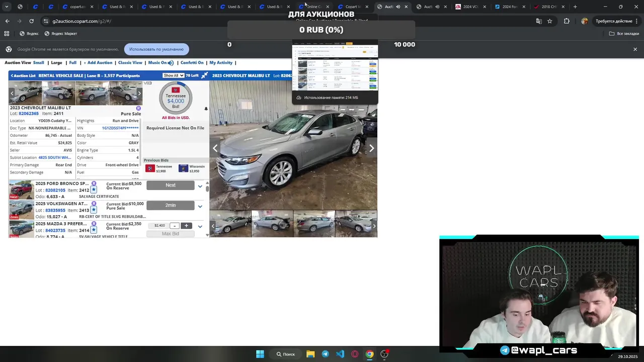The height and width of the screenshot is (362, 644).
Task: Select Small auction view
Action: [x=39, y=63]
